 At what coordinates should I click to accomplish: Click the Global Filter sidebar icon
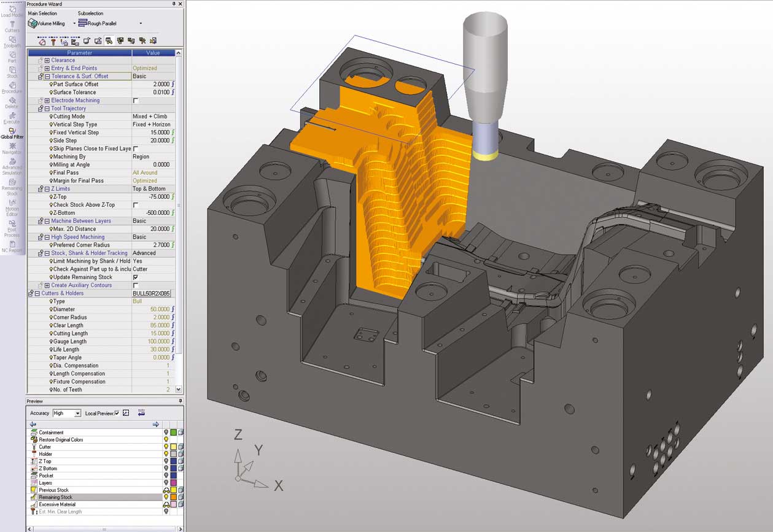pyautogui.click(x=12, y=132)
